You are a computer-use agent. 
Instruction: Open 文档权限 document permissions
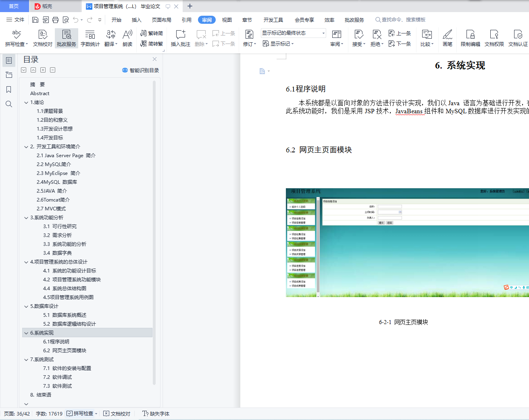[494, 38]
